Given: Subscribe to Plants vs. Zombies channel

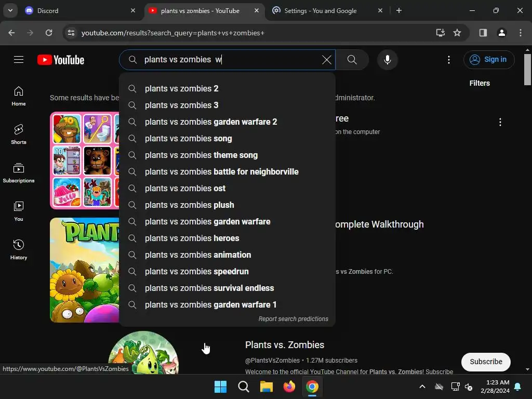Looking at the screenshot, I should pyautogui.click(x=486, y=362).
